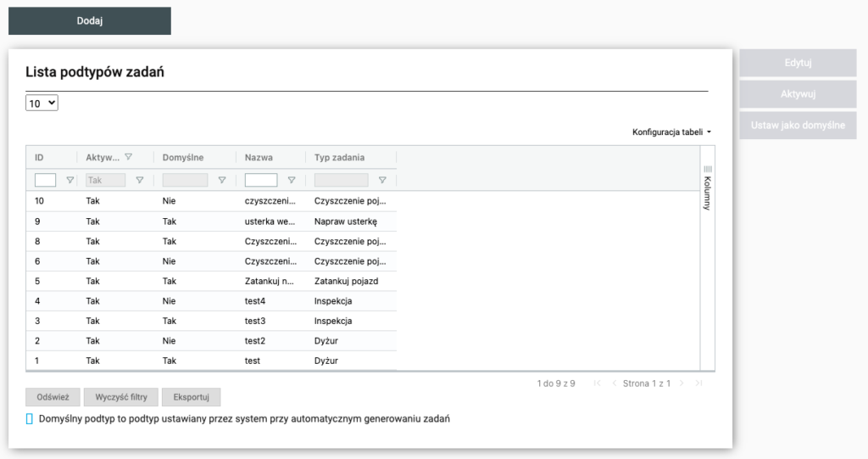The width and height of the screenshot is (868, 459).
Task: Click the previous page arrow in pagination
Action: pos(615,383)
